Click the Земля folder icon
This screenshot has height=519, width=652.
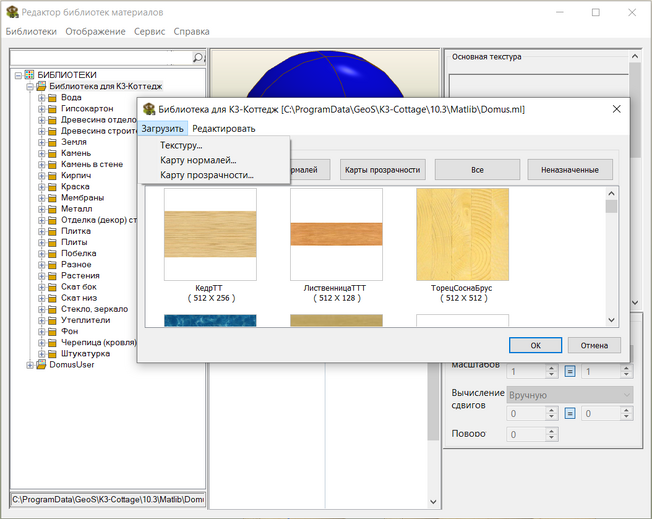pos(52,142)
